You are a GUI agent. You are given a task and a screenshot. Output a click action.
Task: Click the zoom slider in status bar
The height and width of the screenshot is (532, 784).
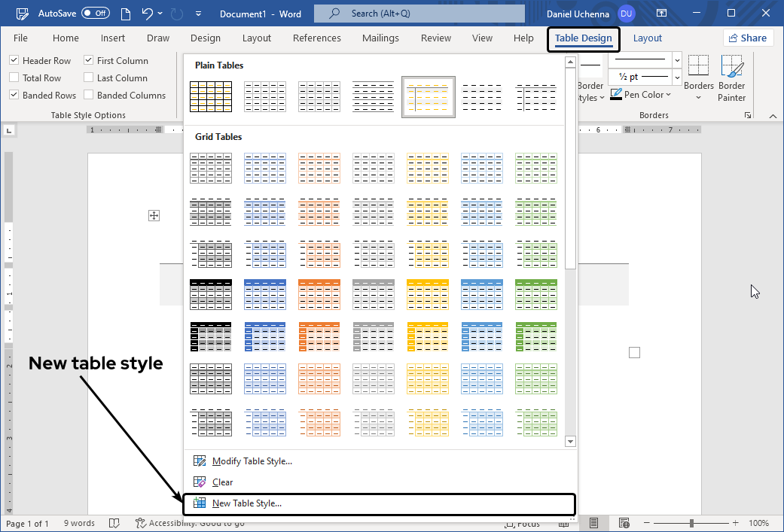point(691,523)
